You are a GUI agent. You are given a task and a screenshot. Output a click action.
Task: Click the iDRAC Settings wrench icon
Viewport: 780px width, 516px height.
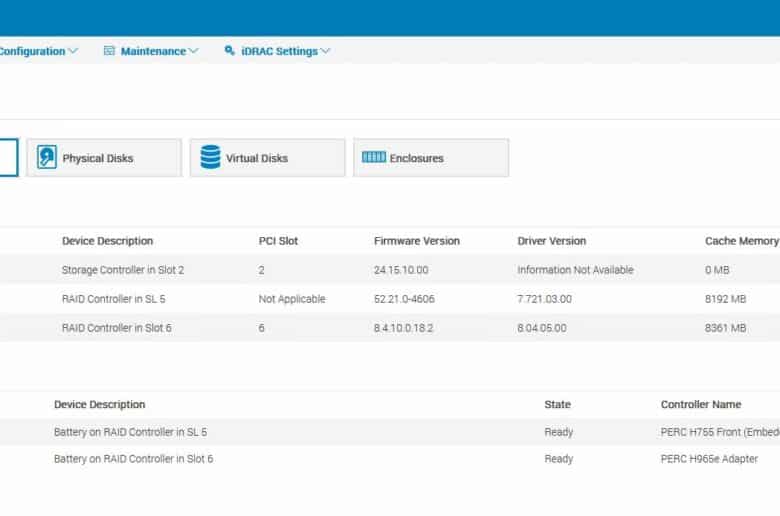(229, 50)
